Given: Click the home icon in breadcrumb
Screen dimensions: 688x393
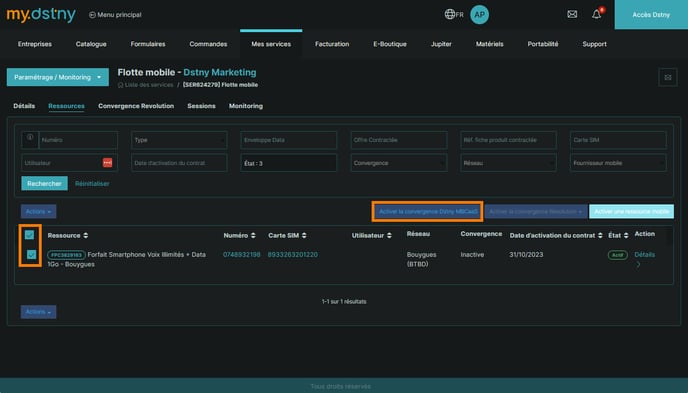Looking at the screenshot, I should [x=120, y=85].
